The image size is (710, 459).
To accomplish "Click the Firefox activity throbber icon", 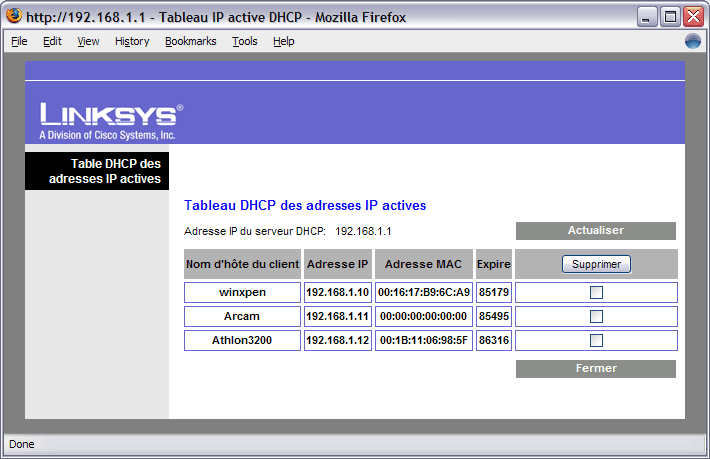I will 693,41.
